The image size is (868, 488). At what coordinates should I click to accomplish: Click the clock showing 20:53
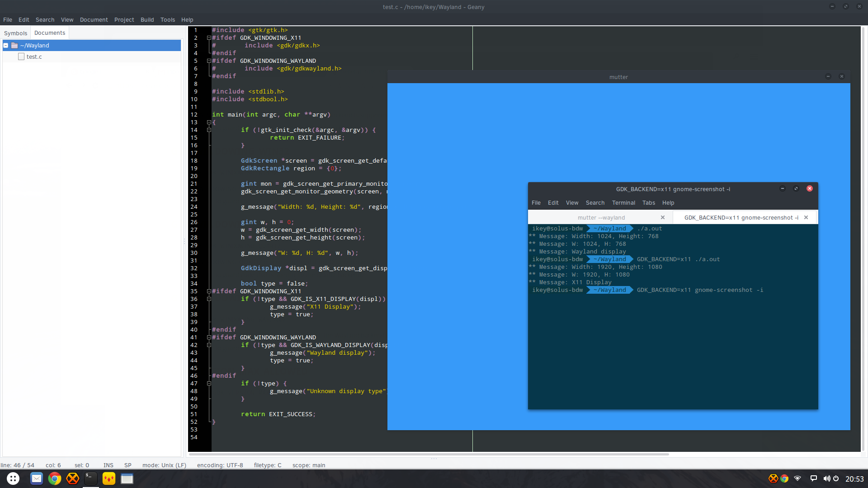854,479
